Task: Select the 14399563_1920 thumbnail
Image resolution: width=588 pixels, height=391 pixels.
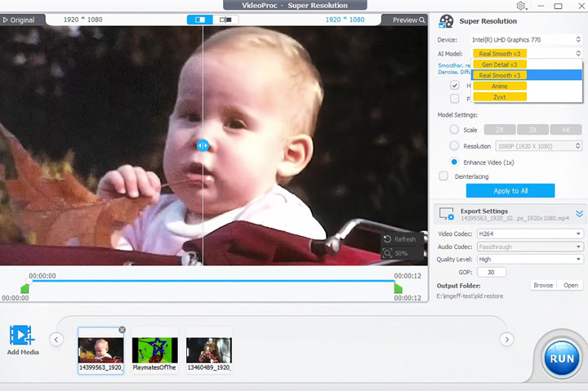Action: [x=101, y=350]
